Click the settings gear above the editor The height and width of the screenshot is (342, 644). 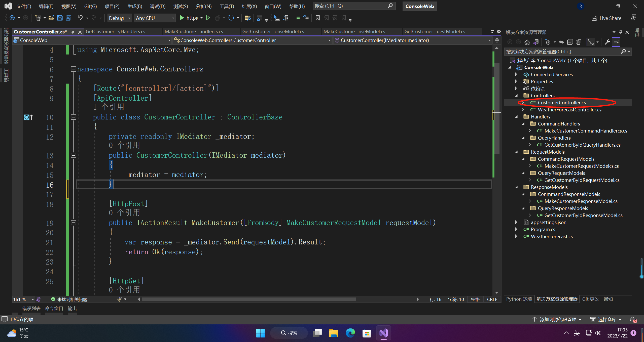499,32
